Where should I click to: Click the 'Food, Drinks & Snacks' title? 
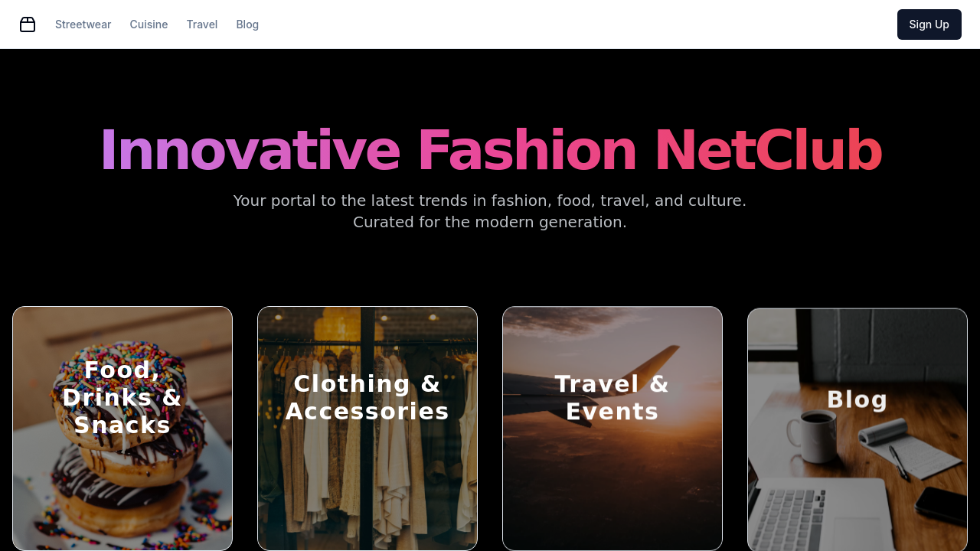click(122, 398)
